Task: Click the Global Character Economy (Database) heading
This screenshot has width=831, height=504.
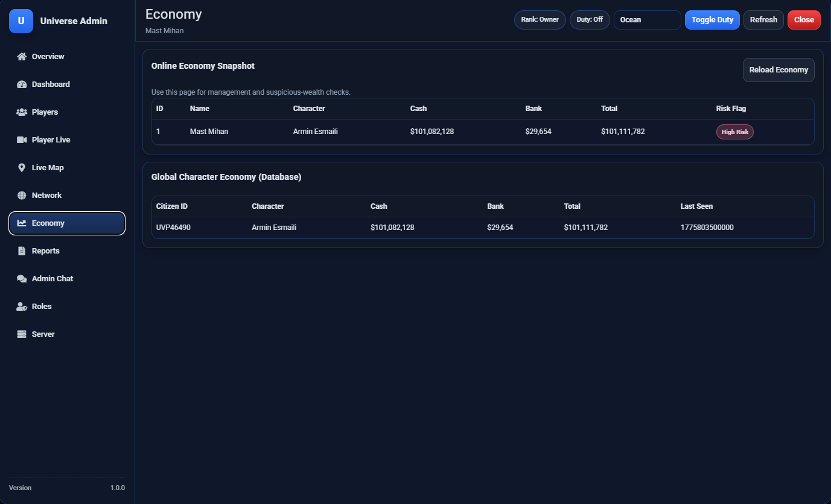Action: coord(226,177)
